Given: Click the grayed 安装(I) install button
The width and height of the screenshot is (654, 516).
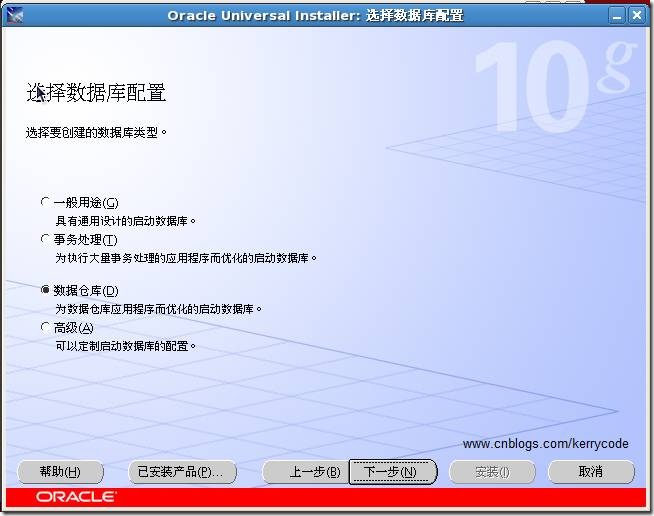Looking at the screenshot, I should click(492, 472).
